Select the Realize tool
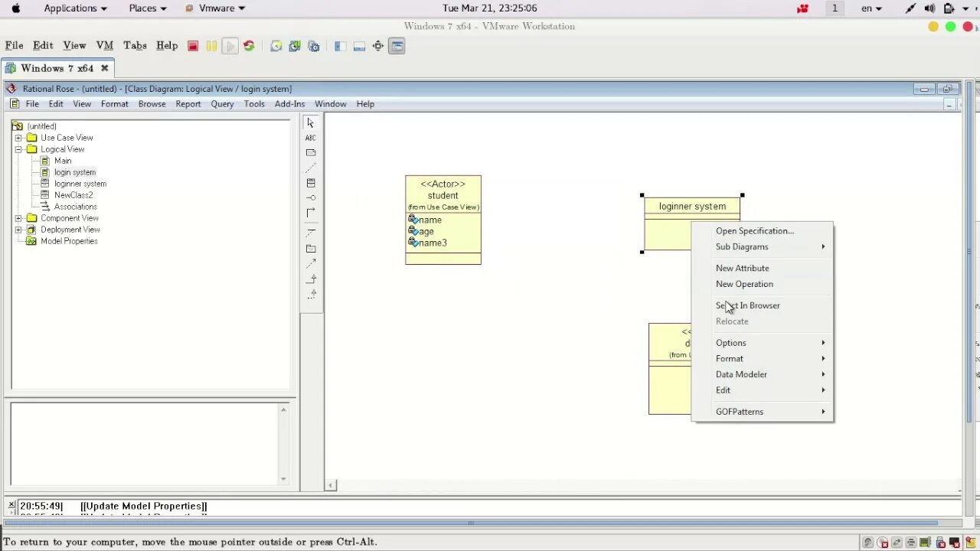Image resolution: width=980 pixels, height=551 pixels. [310, 294]
